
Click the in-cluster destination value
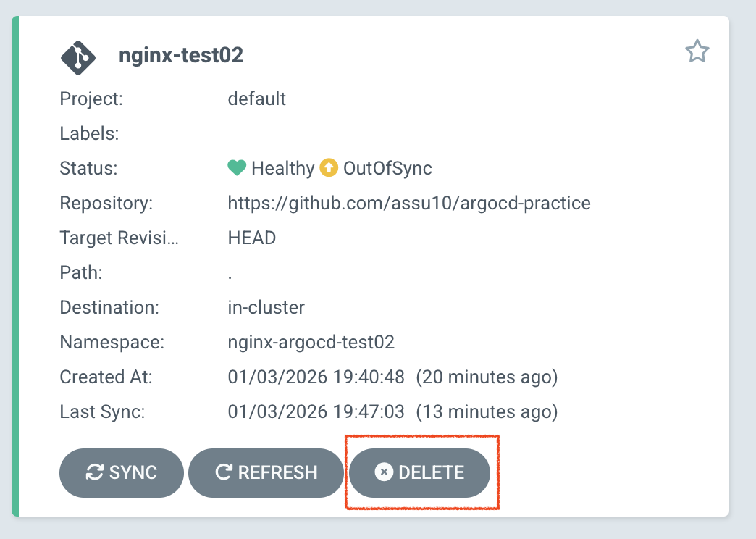(x=266, y=308)
